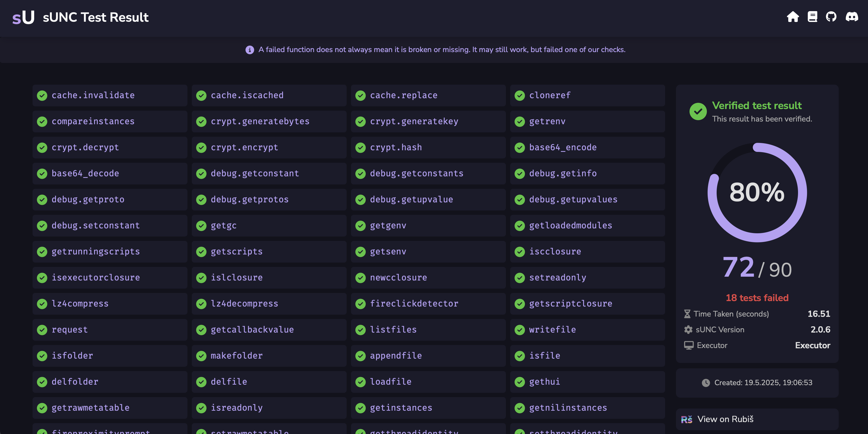Image resolution: width=868 pixels, height=434 pixels.
Task: Click the check mark beside cloneref
Action: tap(520, 96)
